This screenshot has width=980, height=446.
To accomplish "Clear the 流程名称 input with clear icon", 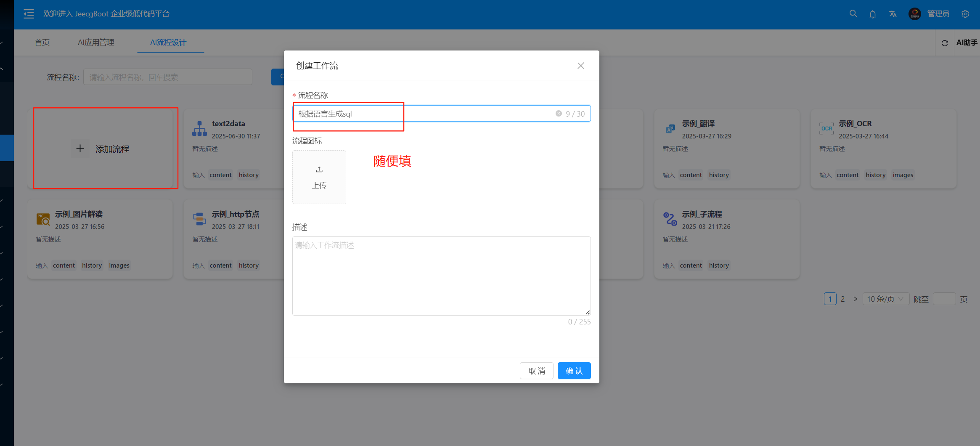I will pyautogui.click(x=559, y=113).
